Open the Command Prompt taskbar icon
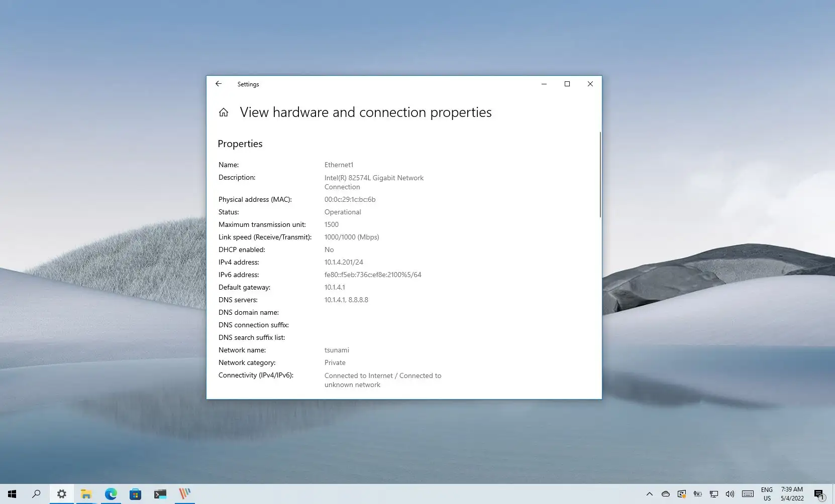Viewport: 835px width, 504px height. click(x=160, y=493)
